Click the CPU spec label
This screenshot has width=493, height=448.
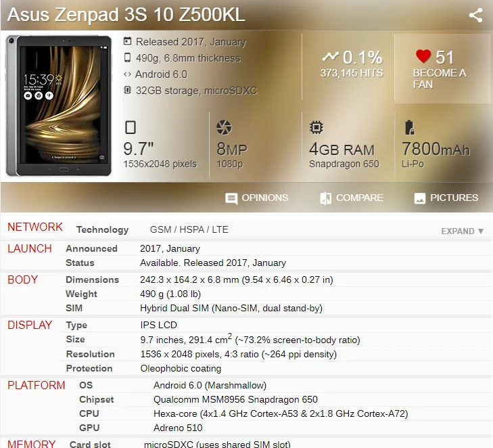point(89,413)
